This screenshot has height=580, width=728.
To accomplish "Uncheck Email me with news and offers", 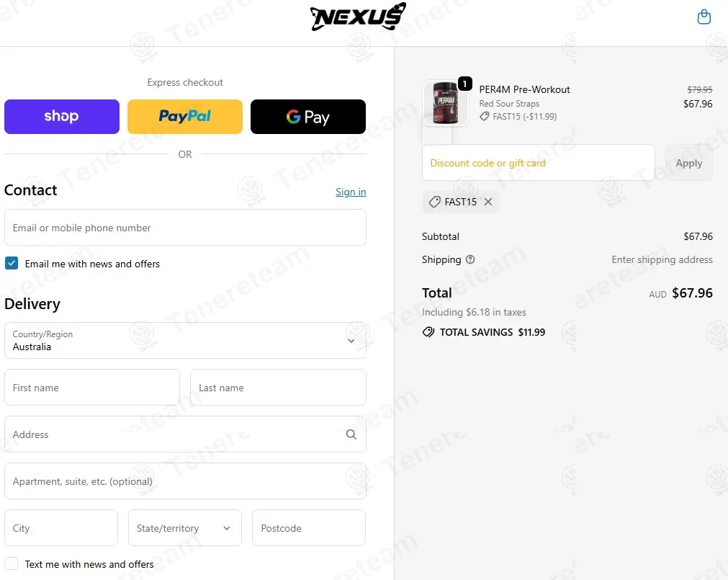I will (x=12, y=263).
